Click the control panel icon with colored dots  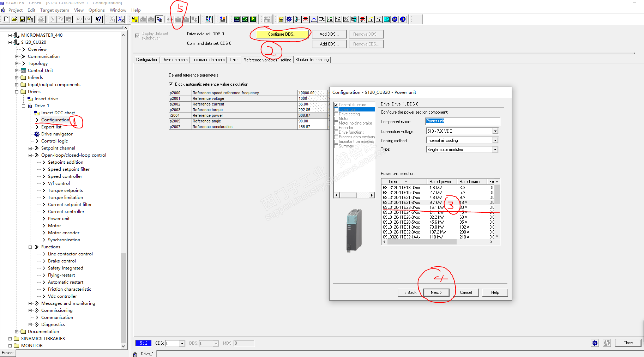click(x=223, y=19)
